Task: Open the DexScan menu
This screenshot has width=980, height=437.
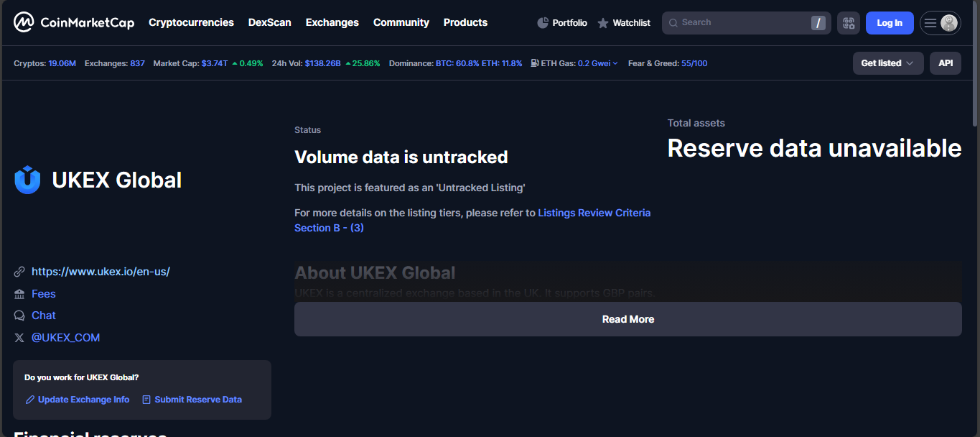Action: [x=270, y=22]
